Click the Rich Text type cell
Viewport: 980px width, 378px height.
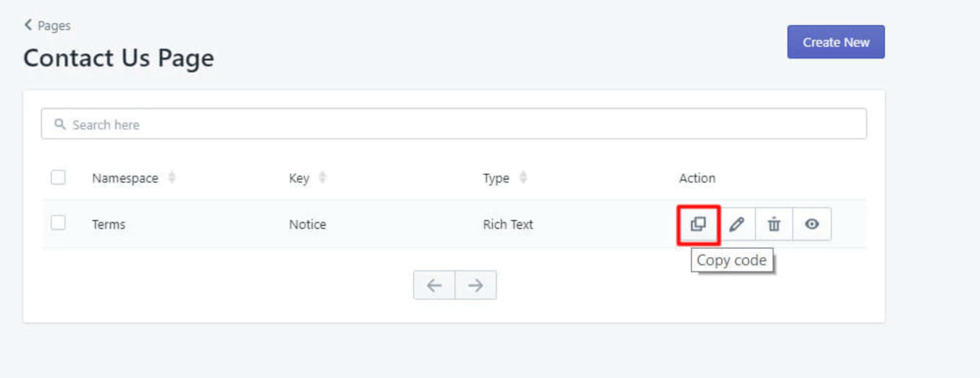508,225
